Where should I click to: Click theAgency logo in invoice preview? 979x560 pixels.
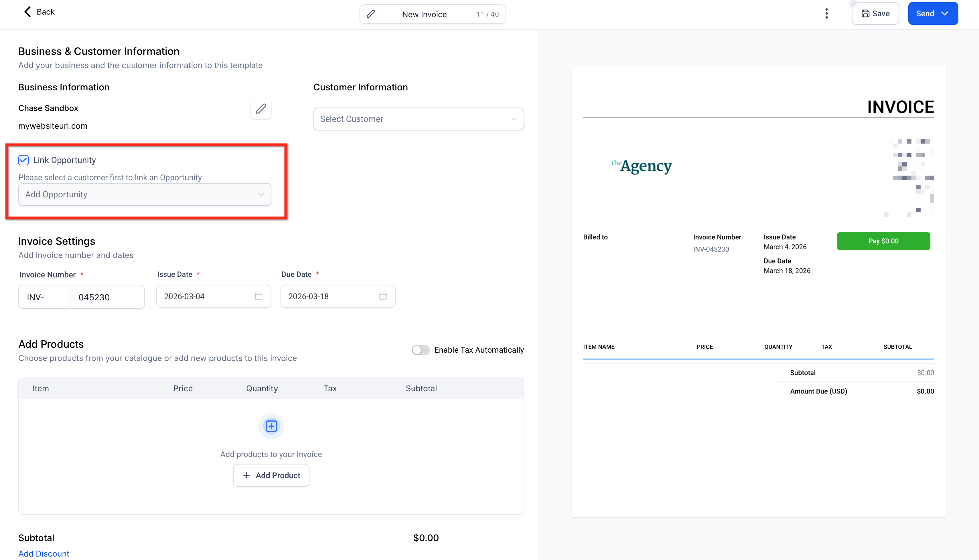coord(642,166)
